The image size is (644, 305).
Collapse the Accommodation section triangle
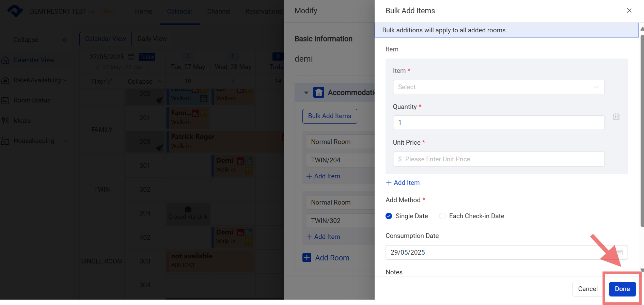pos(306,93)
